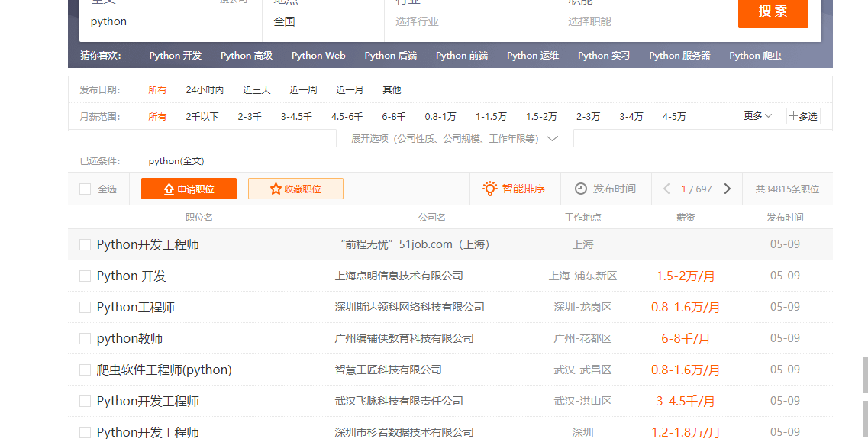Viewport: 868px width, 439px height.
Task: Check the Python 开发 row checkbox
Action: (x=86, y=276)
